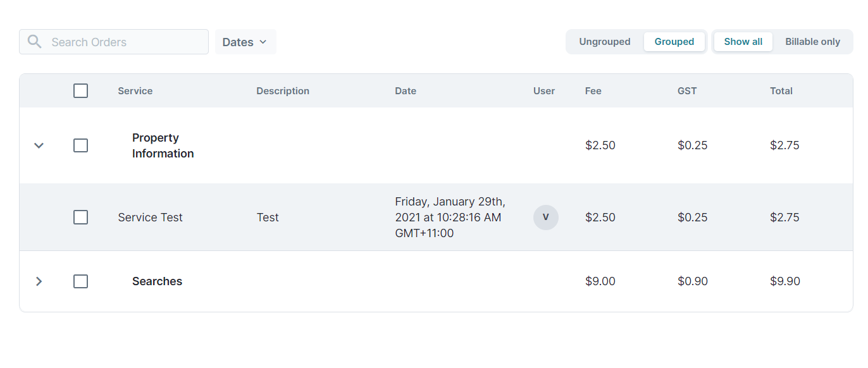Tick the Searches group checkbox

coord(80,281)
